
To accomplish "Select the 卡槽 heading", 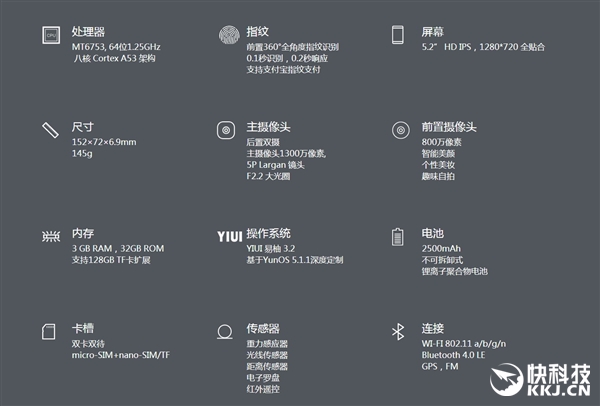I will (x=83, y=328).
